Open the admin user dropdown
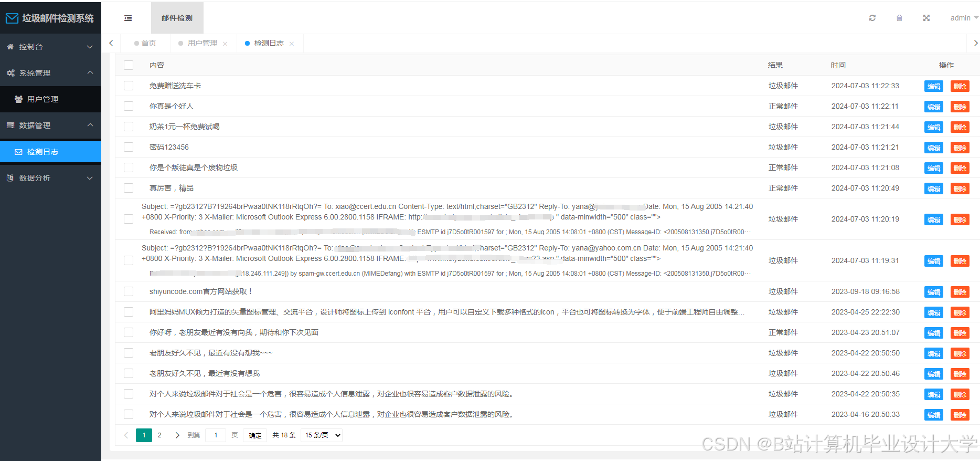Screen dimensions: 980x461 (x=964, y=18)
